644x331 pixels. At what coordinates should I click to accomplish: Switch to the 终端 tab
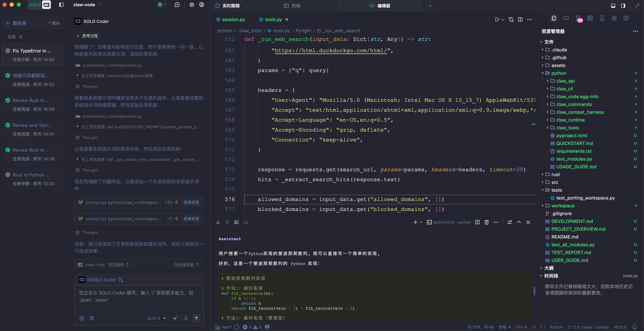click(x=292, y=6)
